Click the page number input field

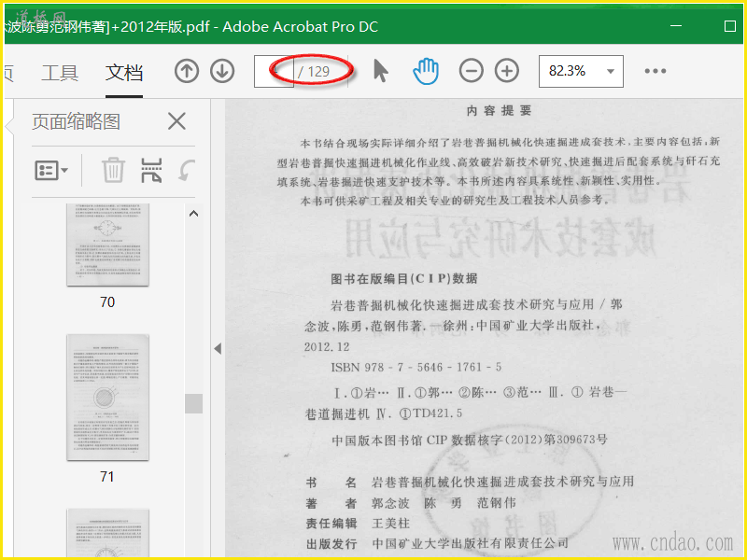click(274, 72)
